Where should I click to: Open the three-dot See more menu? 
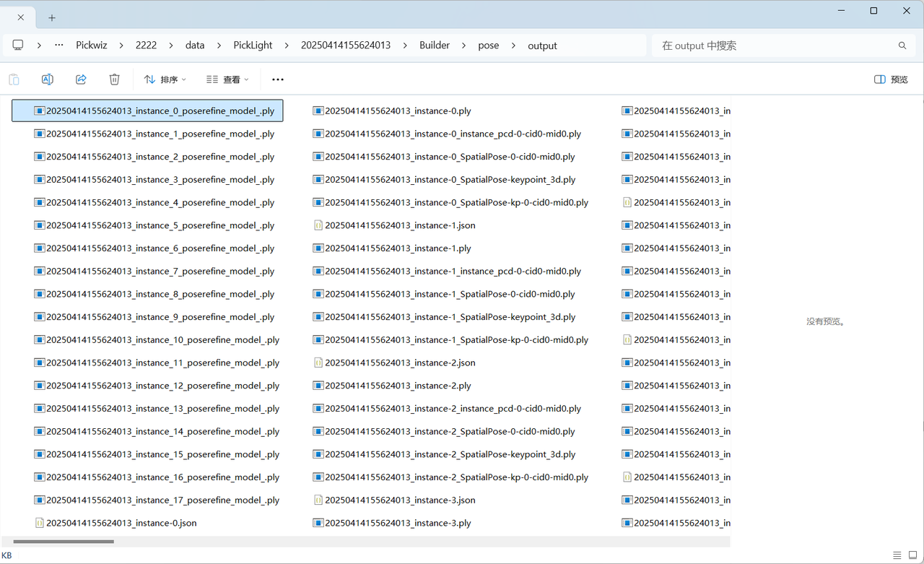(278, 79)
